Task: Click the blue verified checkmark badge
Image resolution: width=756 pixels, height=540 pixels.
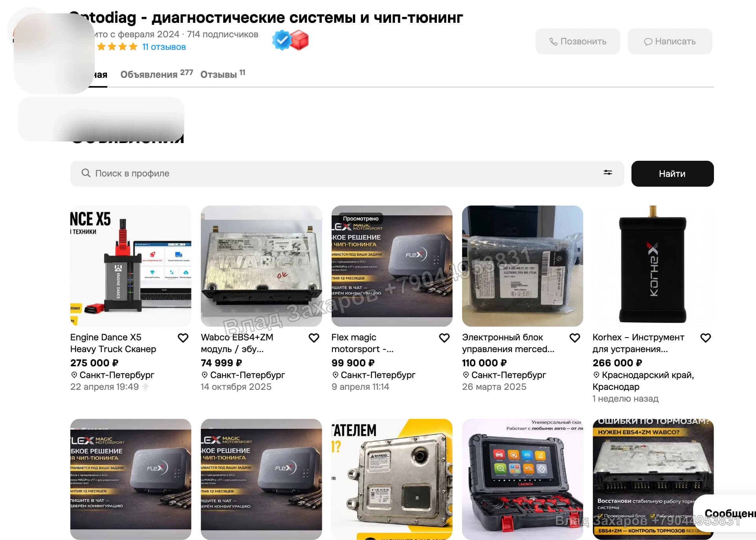Action: [282, 40]
